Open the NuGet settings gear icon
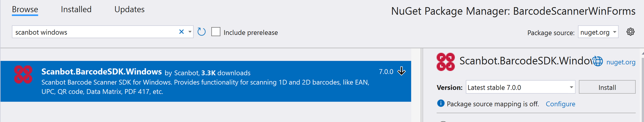Image resolution: width=644 pixels, height=122 pixels. pyautogui.click(x=631, y=32)
